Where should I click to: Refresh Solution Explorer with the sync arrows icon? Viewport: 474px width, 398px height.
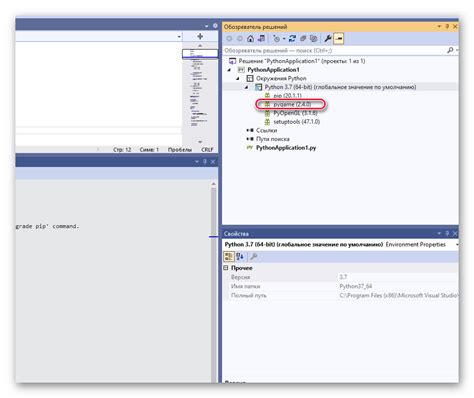pos(292,39)
